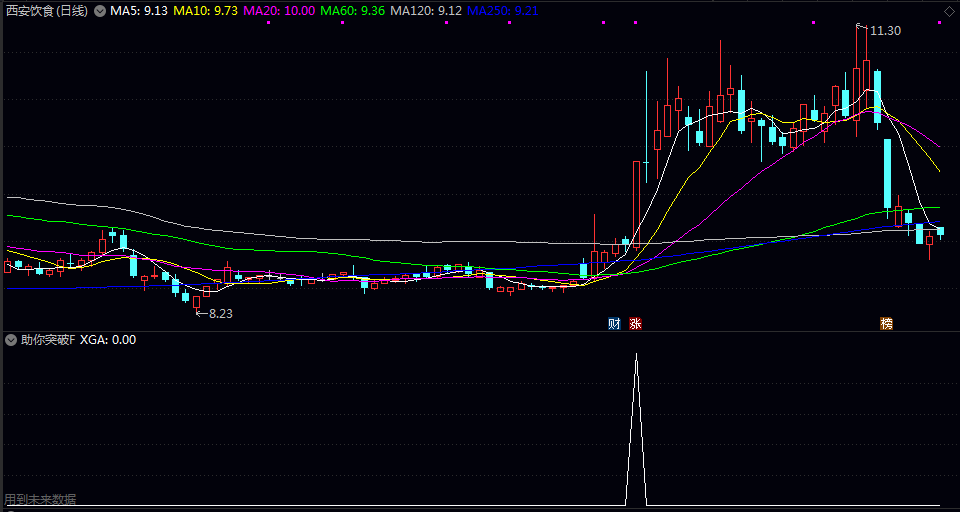
Task: Select the MA250 moving average label
Action: pos(502,11)
